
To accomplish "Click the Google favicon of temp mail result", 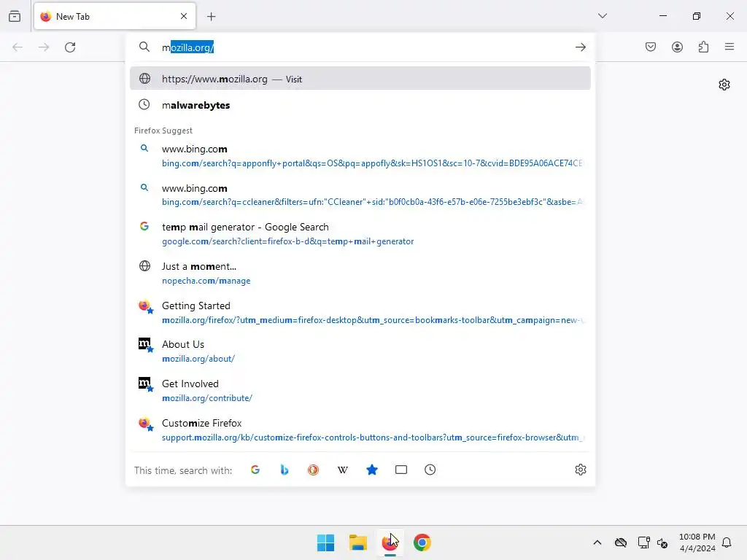I will (x=144, y=226).
